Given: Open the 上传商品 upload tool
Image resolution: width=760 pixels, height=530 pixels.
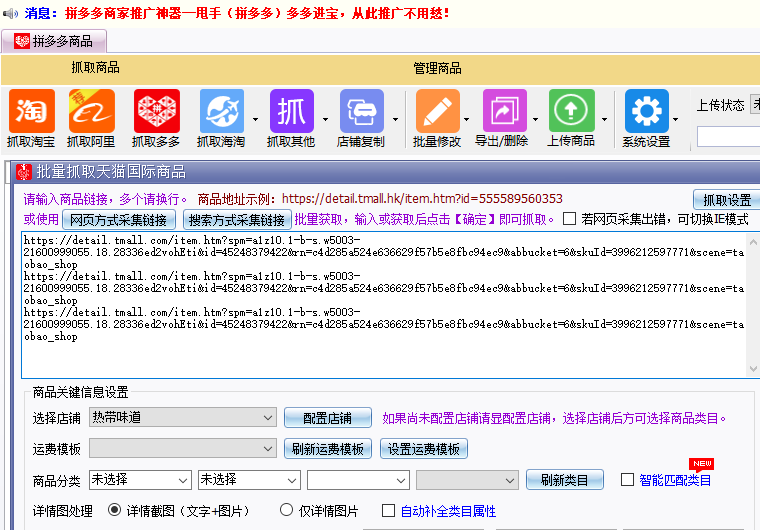Looking at the screenshot, I should (x=571, y=118).
